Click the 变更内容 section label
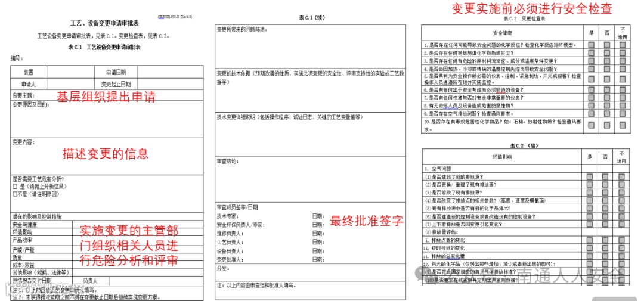 point(23,142)
